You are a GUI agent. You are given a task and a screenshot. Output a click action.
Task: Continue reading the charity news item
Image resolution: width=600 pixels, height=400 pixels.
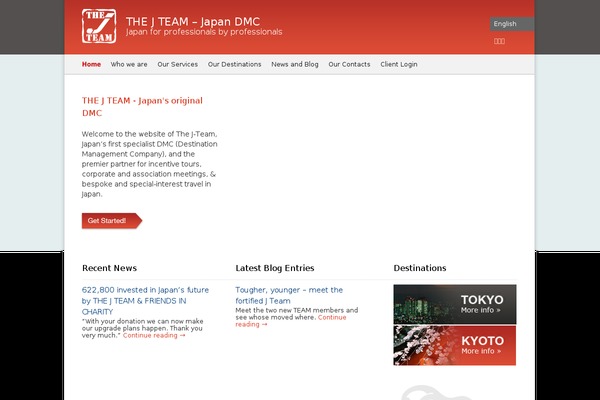(x=154, y=335)
